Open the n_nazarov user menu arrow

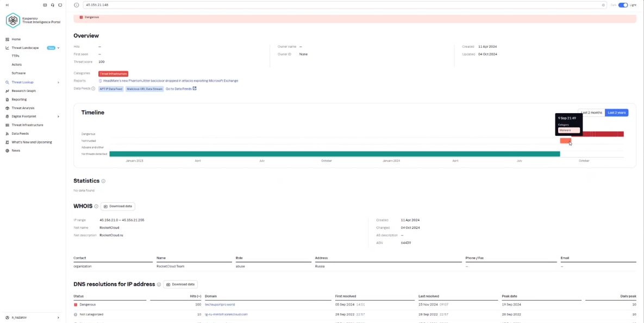point(58,318)
